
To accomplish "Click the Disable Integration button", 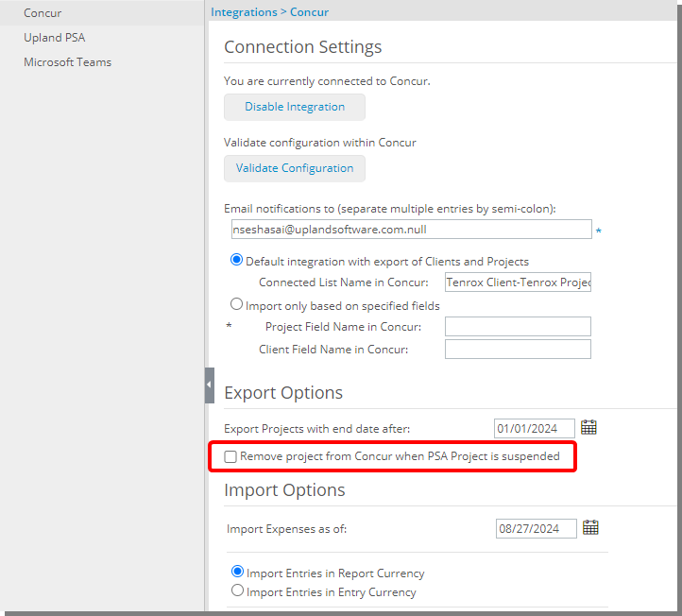I will click(x=295, y=107).
